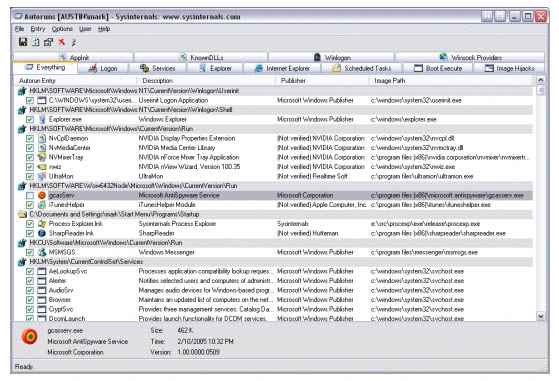This screenshot has width=559, height=381.
Task: Select the Winlogon\Shell registry key row
Action: point(274,110)
